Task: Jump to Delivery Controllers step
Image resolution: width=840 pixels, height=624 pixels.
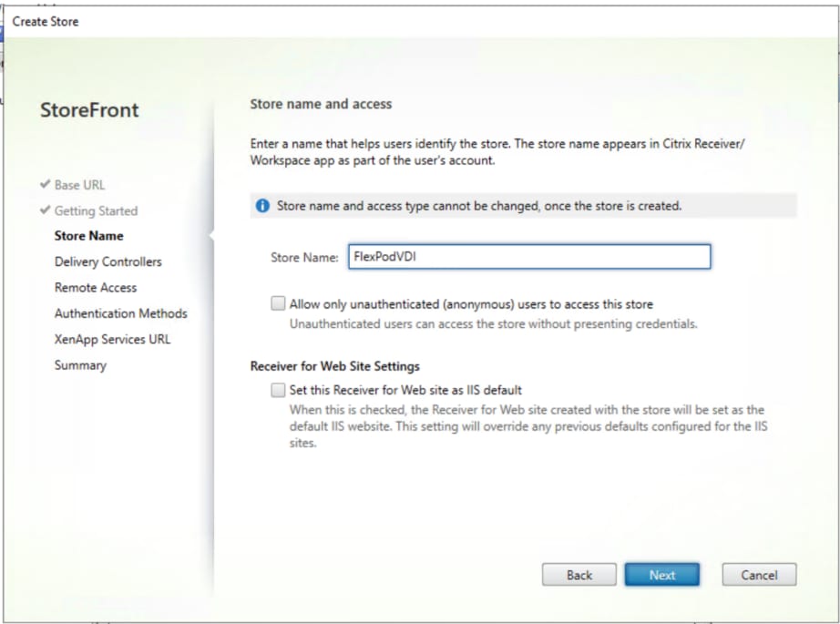Action: click(x=108, y=262)
